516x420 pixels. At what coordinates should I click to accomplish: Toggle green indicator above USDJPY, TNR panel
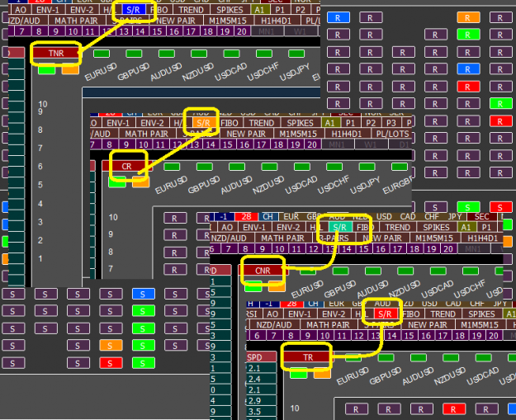[296, 54]
